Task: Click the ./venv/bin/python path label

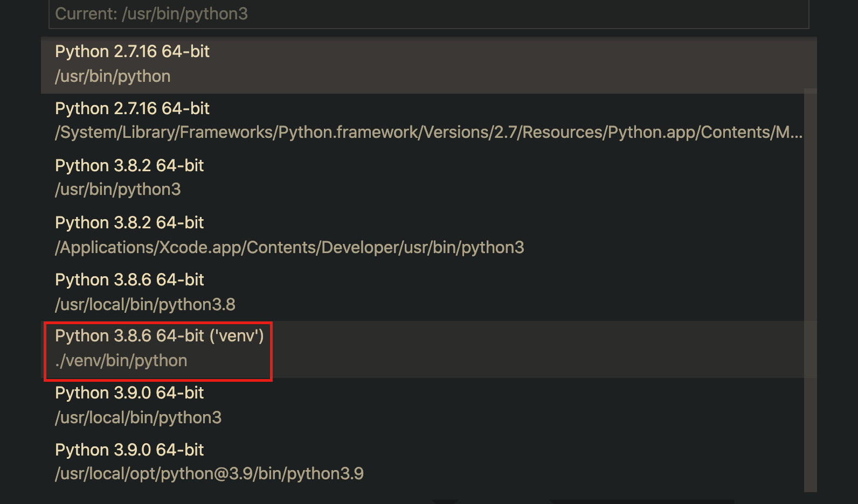Action: [x=121, y=360]
